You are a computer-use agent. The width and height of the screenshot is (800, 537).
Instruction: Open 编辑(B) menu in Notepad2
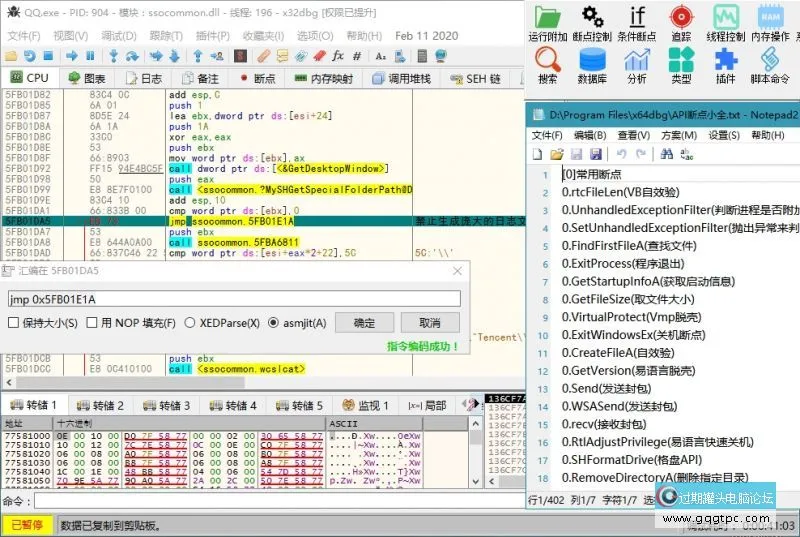(x=590, y=135)
